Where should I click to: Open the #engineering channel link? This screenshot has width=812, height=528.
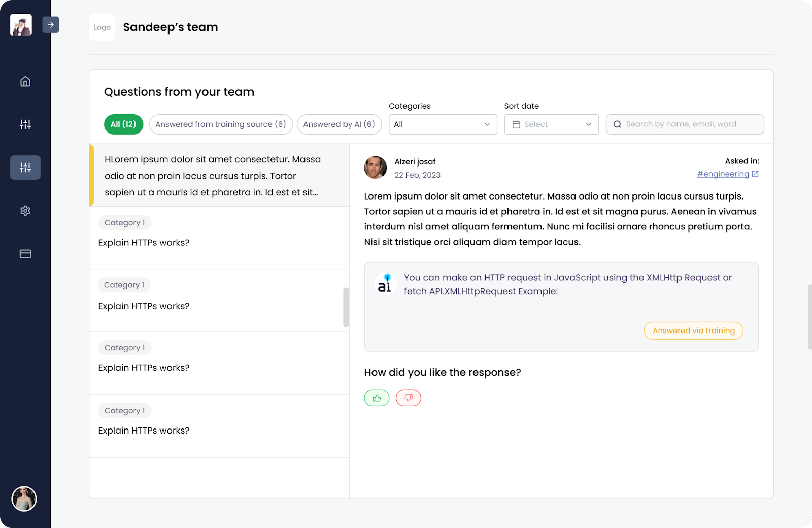(723, 173)
